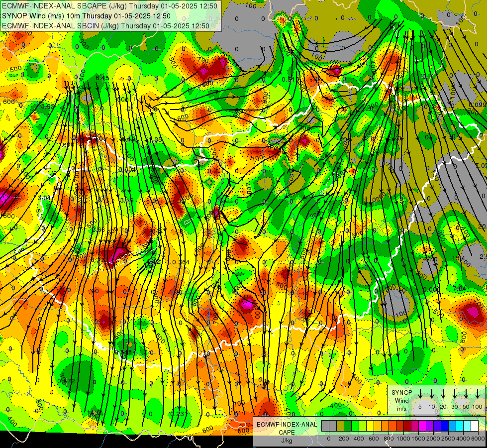Click the 3.92 value on the map
The height and width of the screenshot is (448, 487).
(x=48, y=107)
